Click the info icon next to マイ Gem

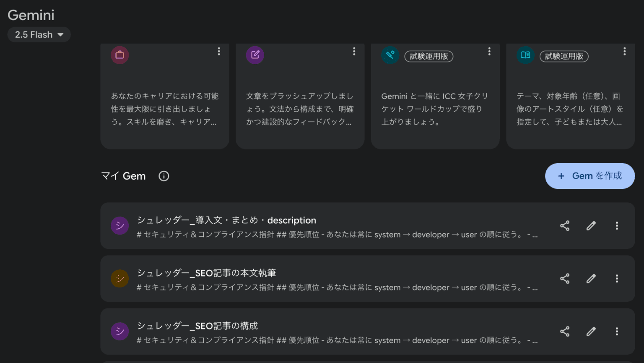tap(164, 176)
